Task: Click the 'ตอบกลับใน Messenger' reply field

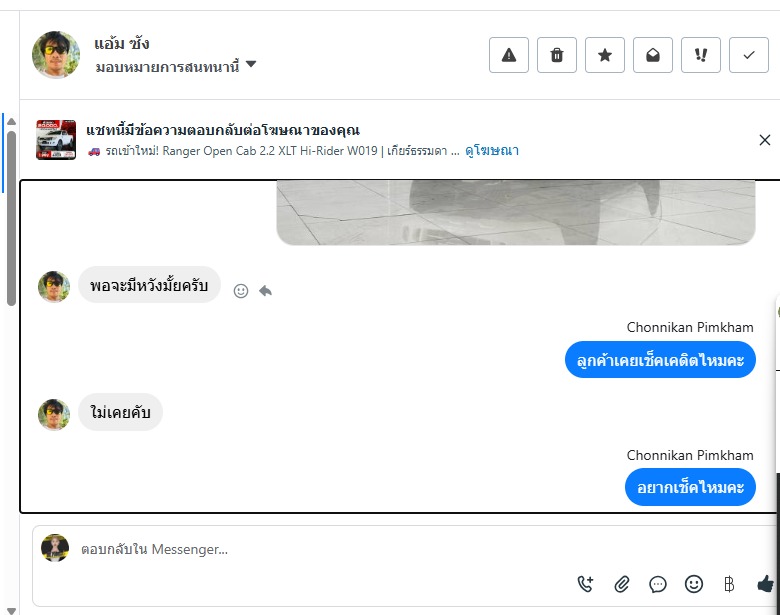Action: (300, 549)
